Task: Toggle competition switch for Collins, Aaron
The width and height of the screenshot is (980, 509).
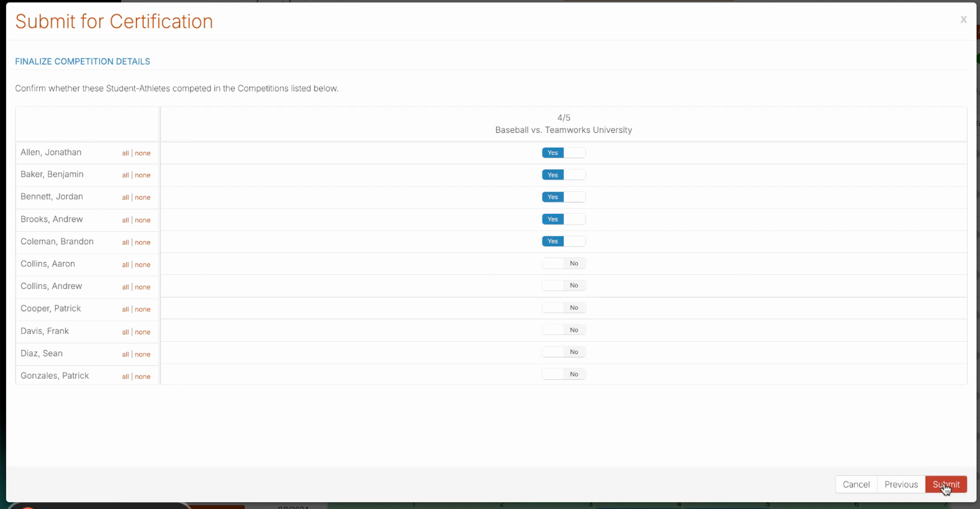Action: [564, 263]
